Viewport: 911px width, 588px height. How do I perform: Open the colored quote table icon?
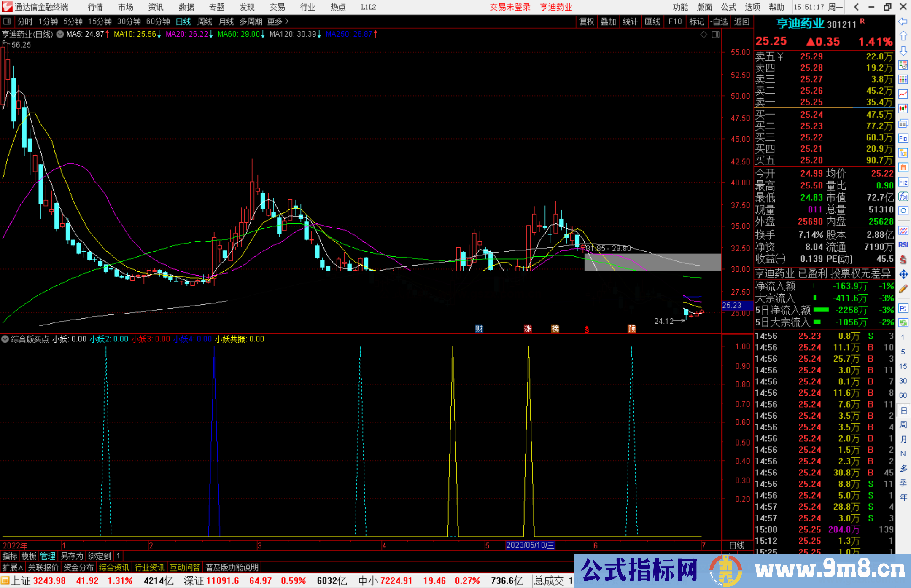[903, 80]
